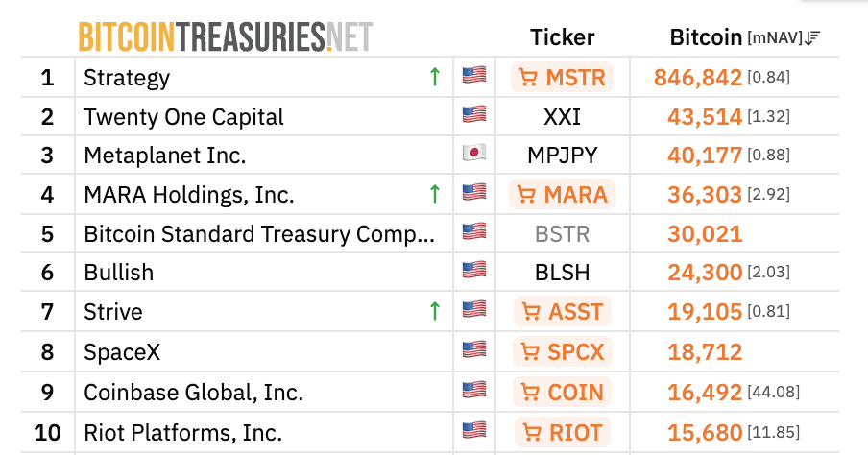Click the XXI ticker symbol
The image size is (868, 455).
562,117
